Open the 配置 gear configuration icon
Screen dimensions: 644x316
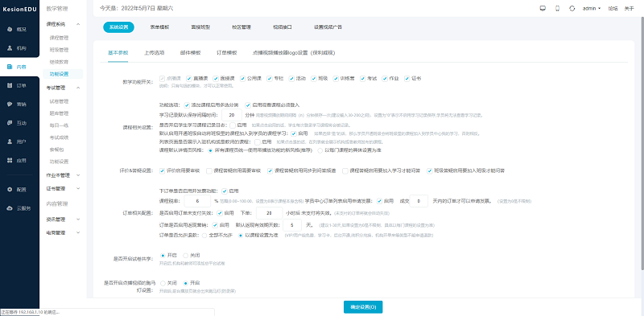pos(10,190)
